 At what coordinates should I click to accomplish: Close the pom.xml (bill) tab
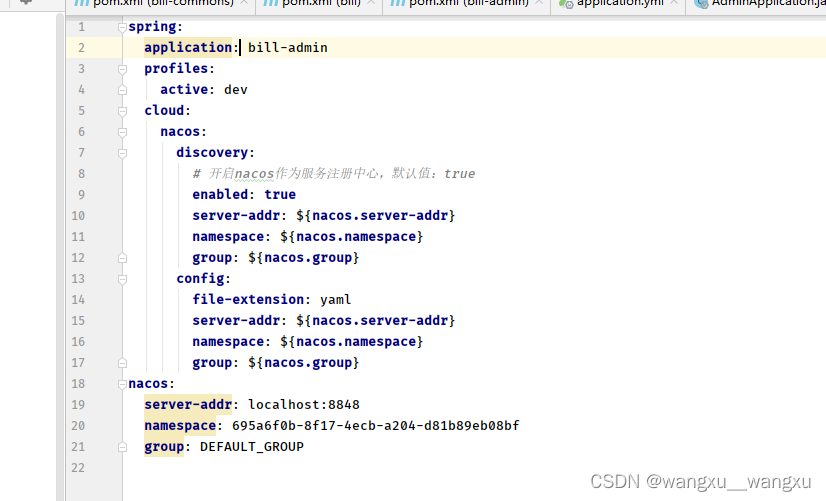[371, 3]
